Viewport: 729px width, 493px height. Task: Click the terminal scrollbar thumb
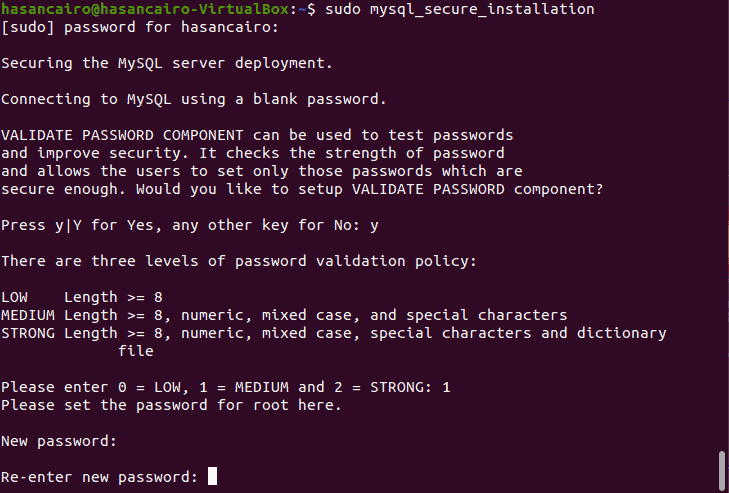pos(722,471)
